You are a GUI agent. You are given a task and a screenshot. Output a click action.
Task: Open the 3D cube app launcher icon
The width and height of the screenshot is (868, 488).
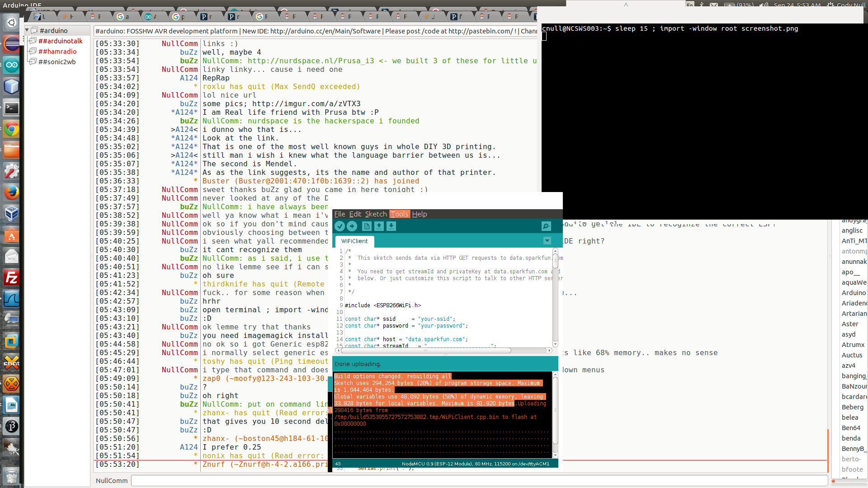pyautogui.click(x=11, y=86)
